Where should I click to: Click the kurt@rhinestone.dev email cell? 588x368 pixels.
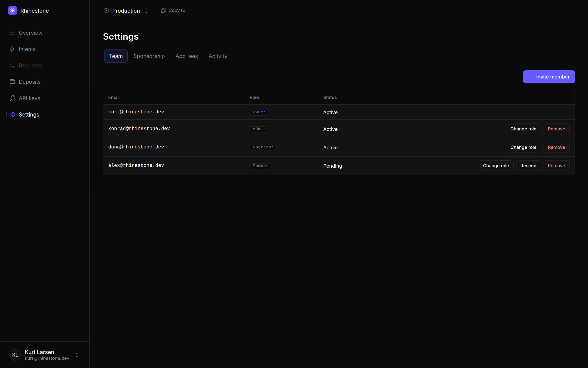pyautogui.click(x=136, y=112)
